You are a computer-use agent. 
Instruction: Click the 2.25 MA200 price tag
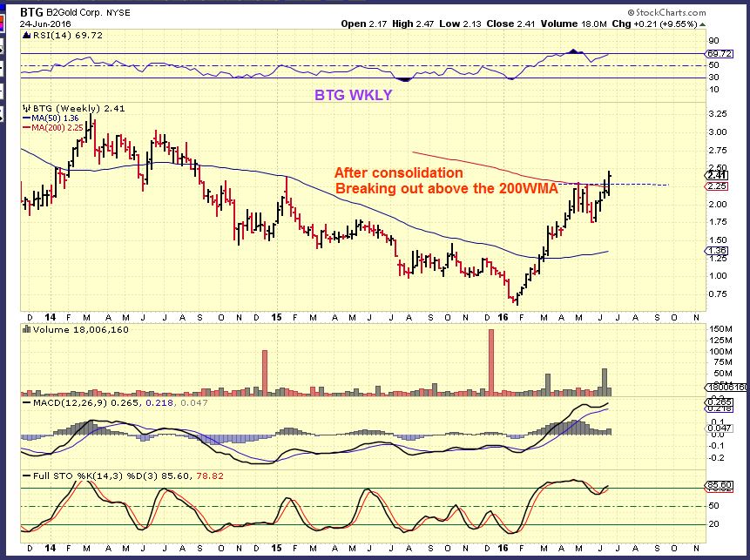coord(718,186)
